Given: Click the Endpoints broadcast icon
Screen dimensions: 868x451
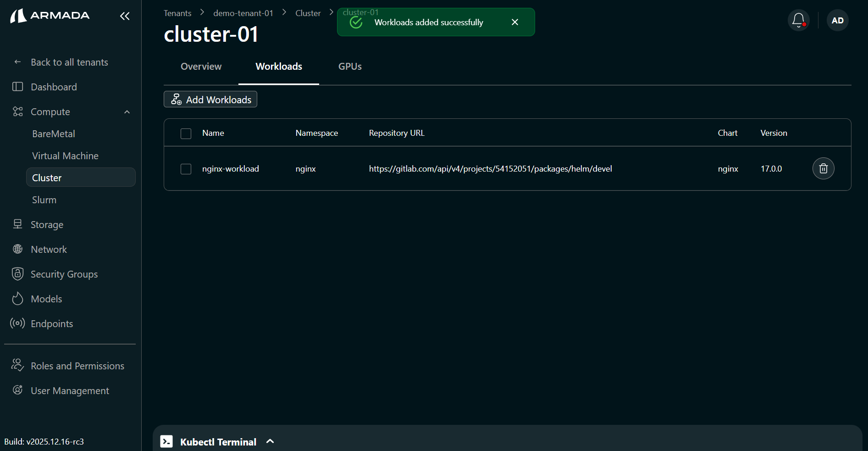Looking at the screenshot, I should click(17, 323).
